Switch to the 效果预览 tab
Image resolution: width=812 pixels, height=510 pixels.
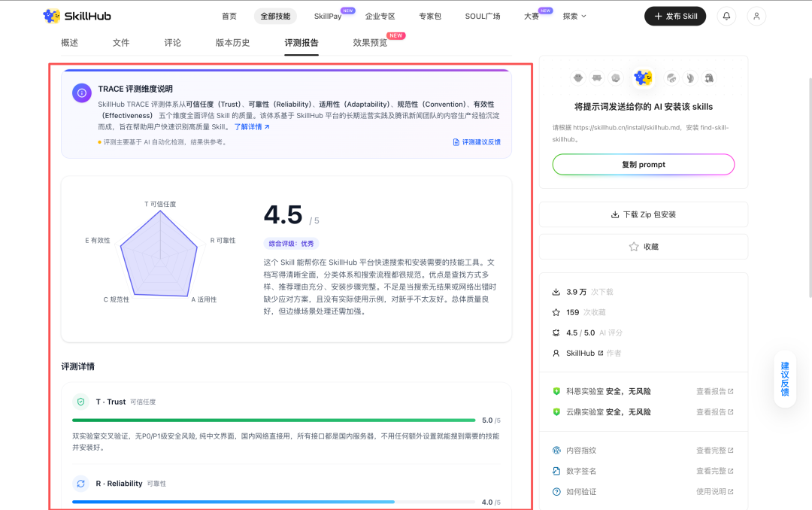click(370, 43)
